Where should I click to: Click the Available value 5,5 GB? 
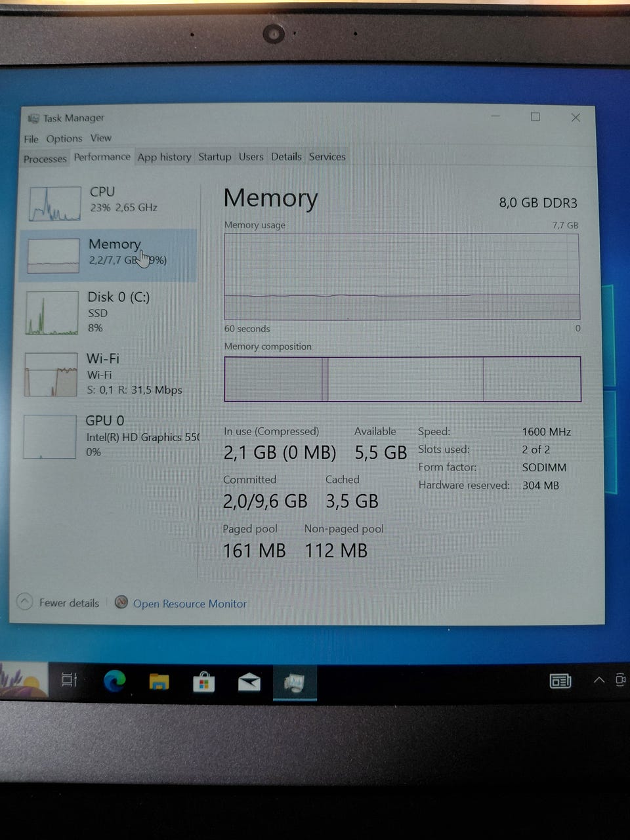[381, 453]
